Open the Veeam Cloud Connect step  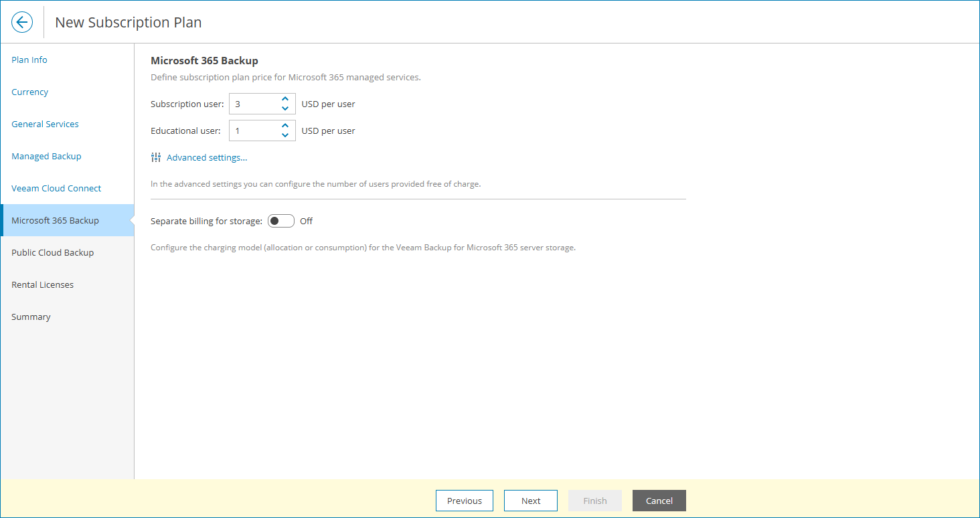(x=56, y=188)
